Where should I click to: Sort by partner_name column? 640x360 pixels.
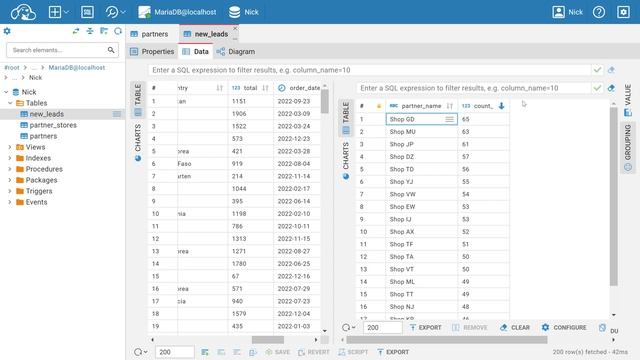coord(450,106)
